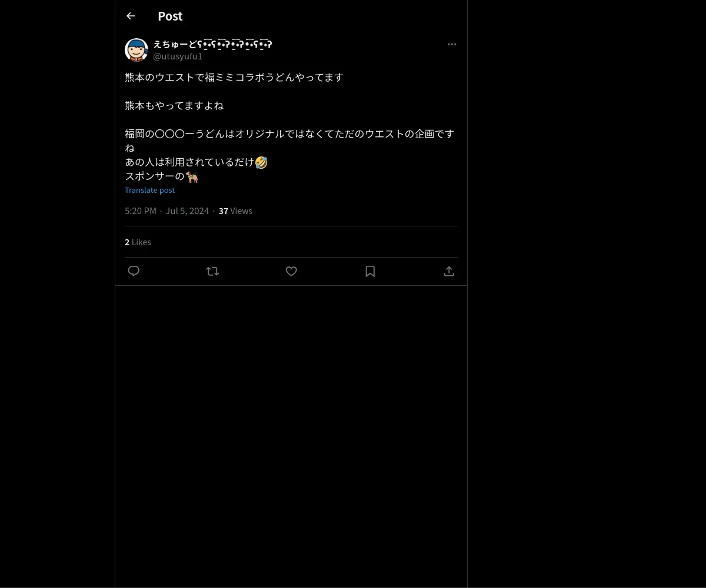Like the post with the heart icon
Viewport: 706px width, 588px height.
[291, 271]
